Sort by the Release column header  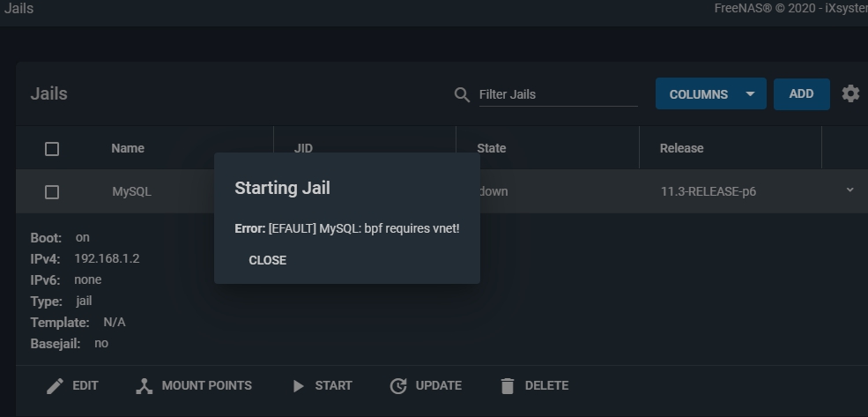tap(682, 148)
